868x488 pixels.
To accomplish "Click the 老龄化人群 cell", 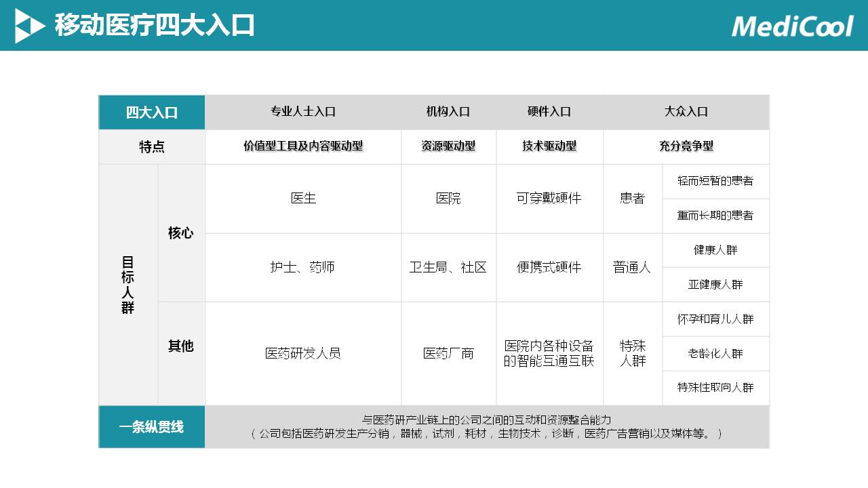I will (715, 354).
